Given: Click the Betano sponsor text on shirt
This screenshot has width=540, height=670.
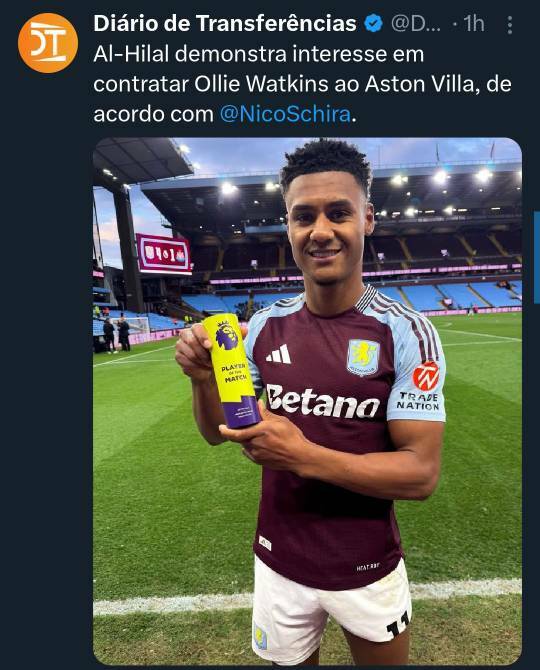Looking at the screenshot, I should coord(323,401).
